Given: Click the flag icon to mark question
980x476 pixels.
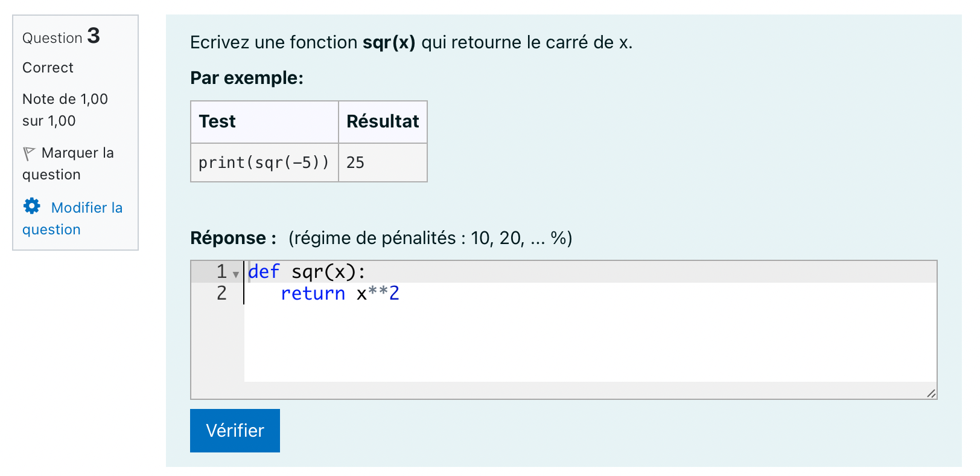Looking at the screenshot, I should [x=29, y=153].
